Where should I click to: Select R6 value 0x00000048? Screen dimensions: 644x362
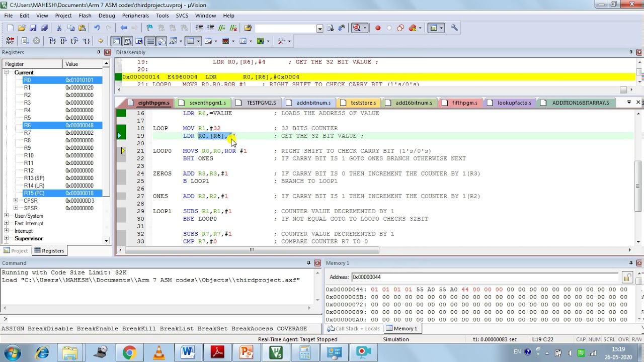coord(79,125)
